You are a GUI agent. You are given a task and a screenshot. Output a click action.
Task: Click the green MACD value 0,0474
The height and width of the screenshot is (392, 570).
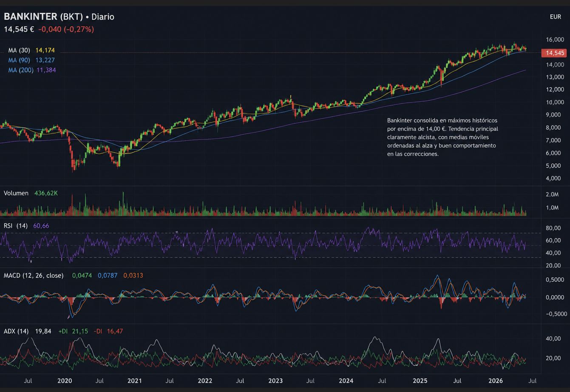(x=82, y=276)
